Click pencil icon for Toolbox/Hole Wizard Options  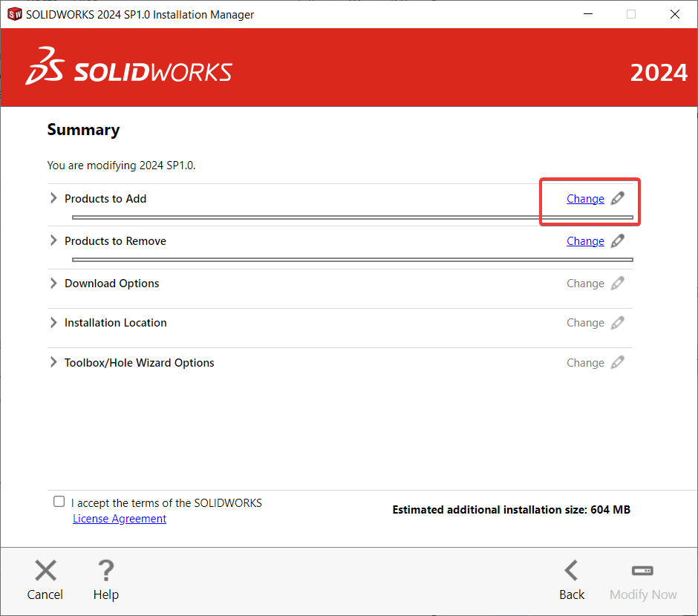click(617, 362)
